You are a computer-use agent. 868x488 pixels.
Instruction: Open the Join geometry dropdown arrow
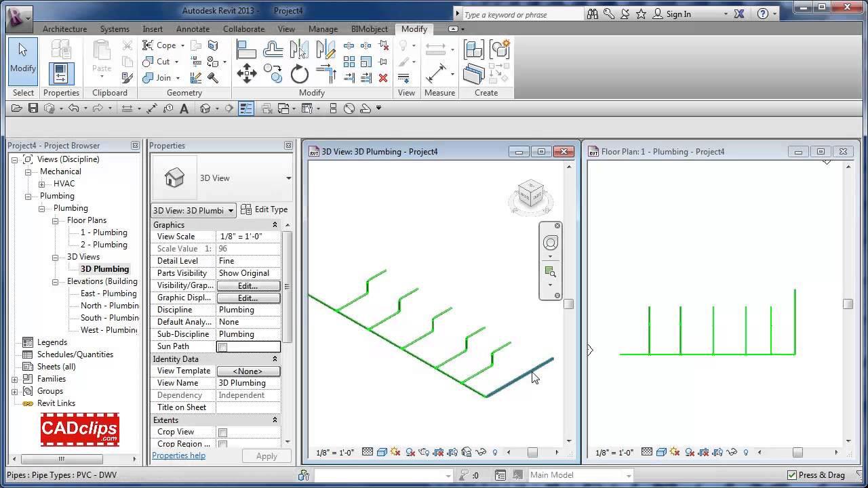coord(178,78)
